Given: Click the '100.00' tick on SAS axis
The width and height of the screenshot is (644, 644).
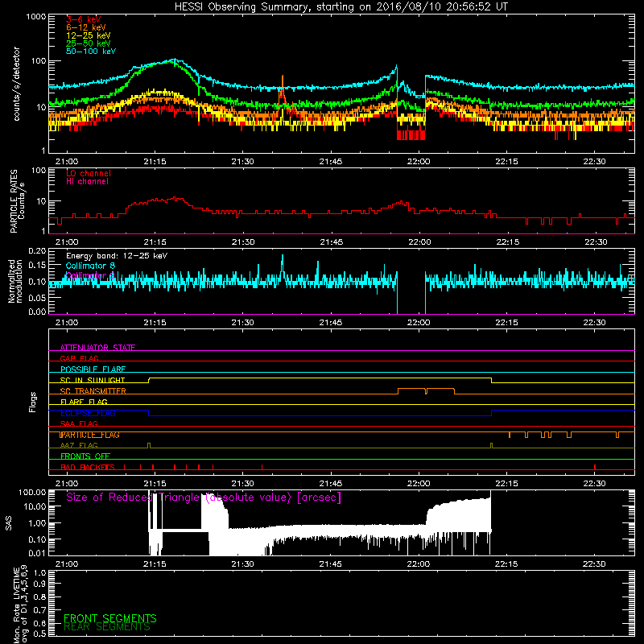Looking at the screenshot, I should coord(32,493).
